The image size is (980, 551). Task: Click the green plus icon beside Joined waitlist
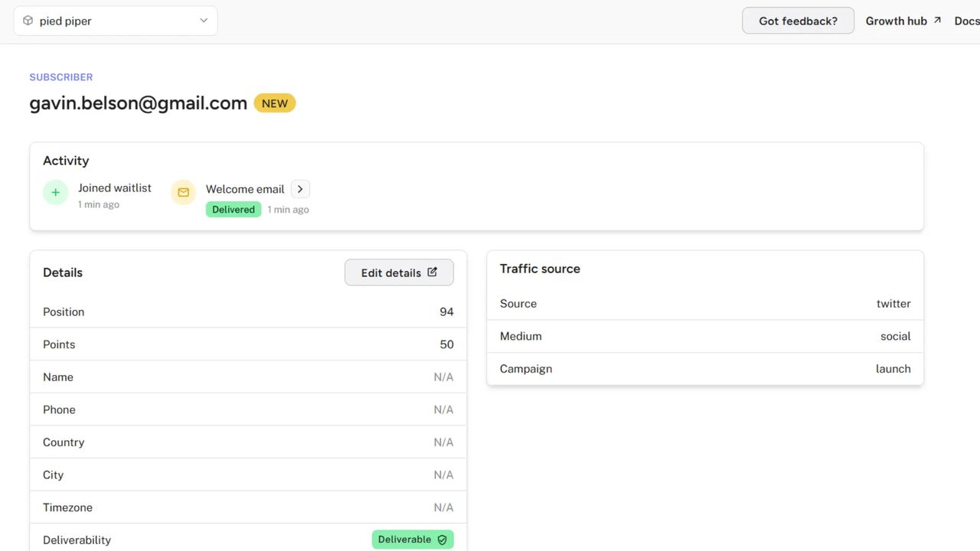pyautogui.click(x=55, y=192)
